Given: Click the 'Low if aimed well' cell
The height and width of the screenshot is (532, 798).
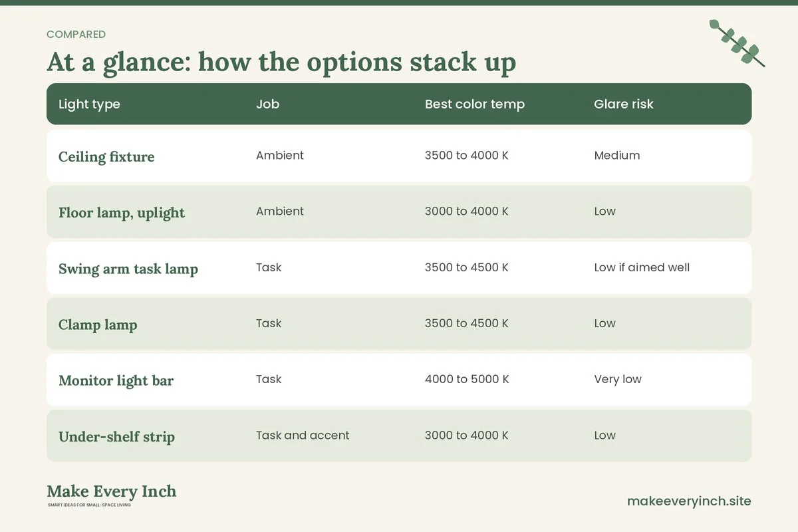Looking at the screenshot, I should [x=642, y=267].
